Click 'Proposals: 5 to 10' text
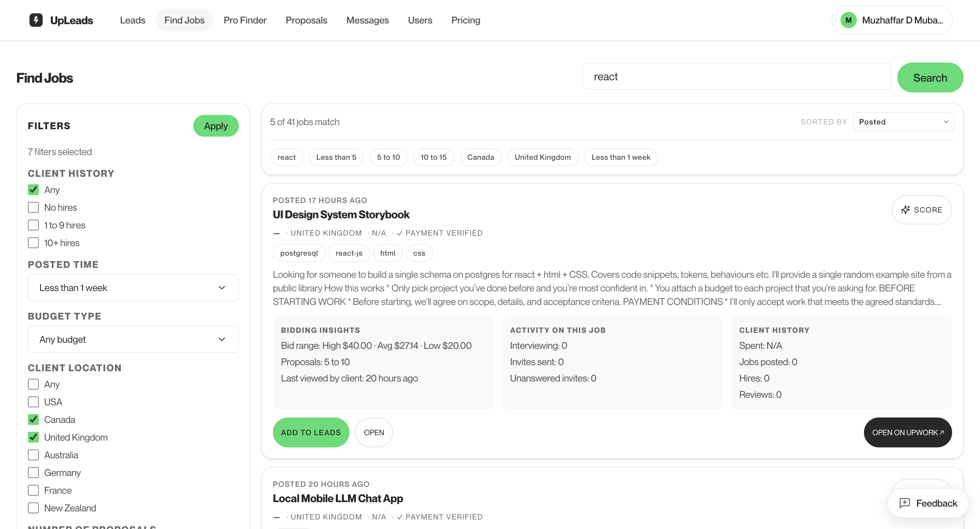Image resolution: width=980 pixels, height=529 pixels. (315, 362)
